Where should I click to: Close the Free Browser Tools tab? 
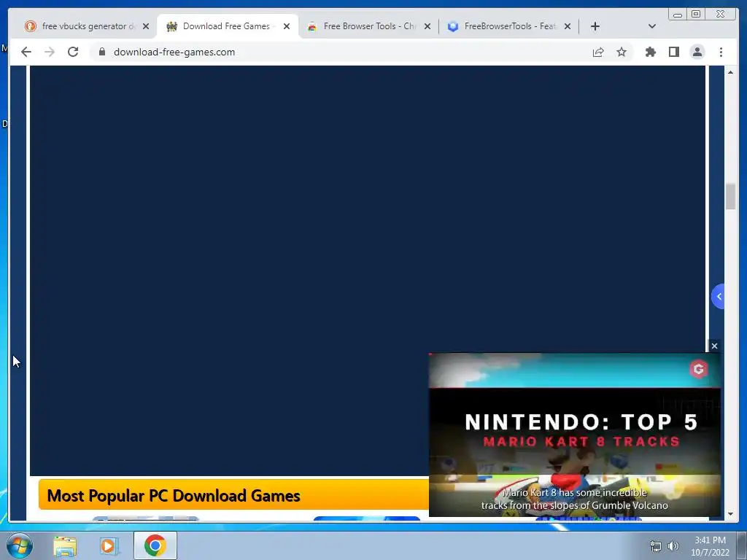coord(427,26)
